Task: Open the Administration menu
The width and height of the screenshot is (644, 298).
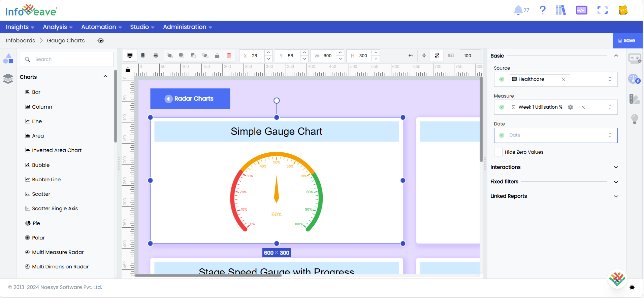Action: 187,27
